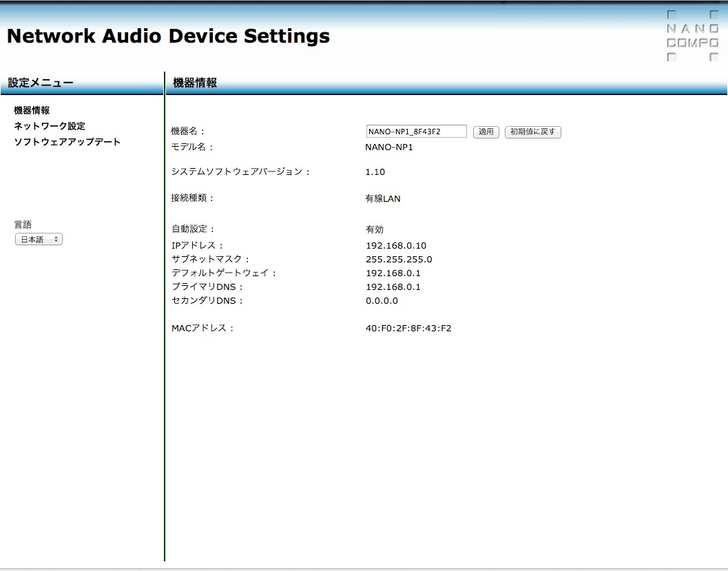Screen dimensions: 728x571
Task: Click the 自動設定： label
Action: pyautogui.click(x=194, y=229)
